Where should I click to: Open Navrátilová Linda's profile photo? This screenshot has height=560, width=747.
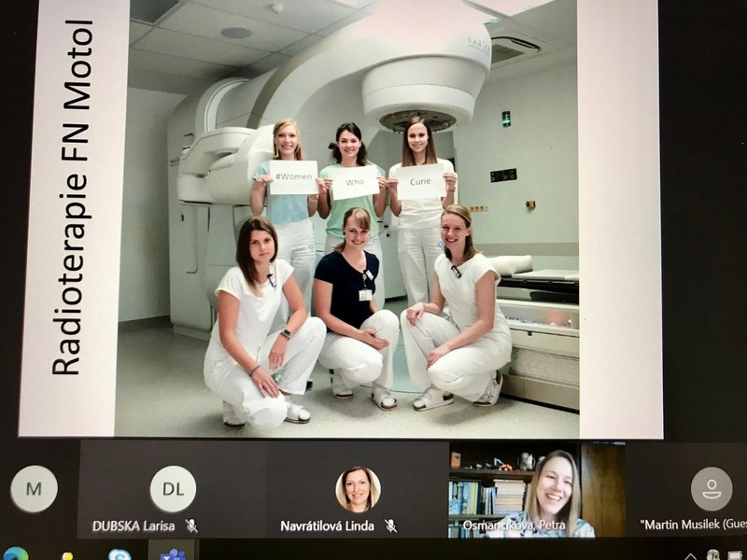click(x=358, y=489)
